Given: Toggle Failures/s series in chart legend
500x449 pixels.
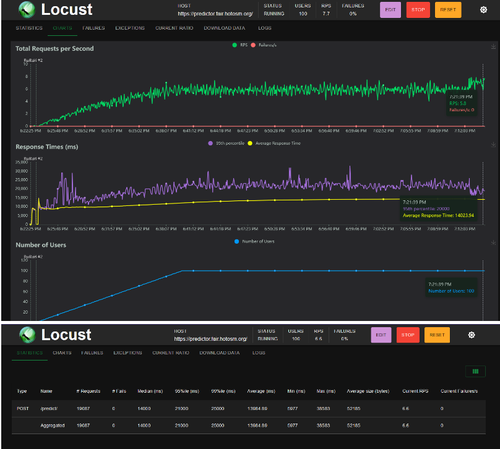Looking at the screenshot, I should pyautogui.click(x=264, y=45).
